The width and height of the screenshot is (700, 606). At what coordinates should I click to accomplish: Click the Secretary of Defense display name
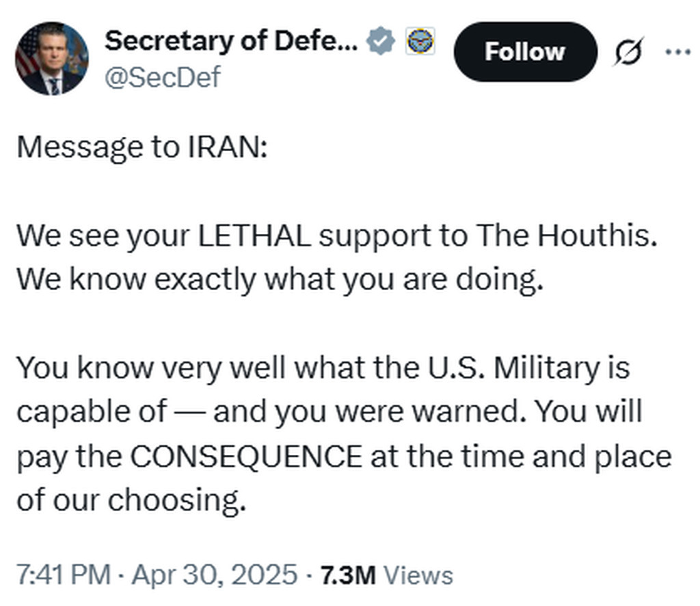pos(231,42)
